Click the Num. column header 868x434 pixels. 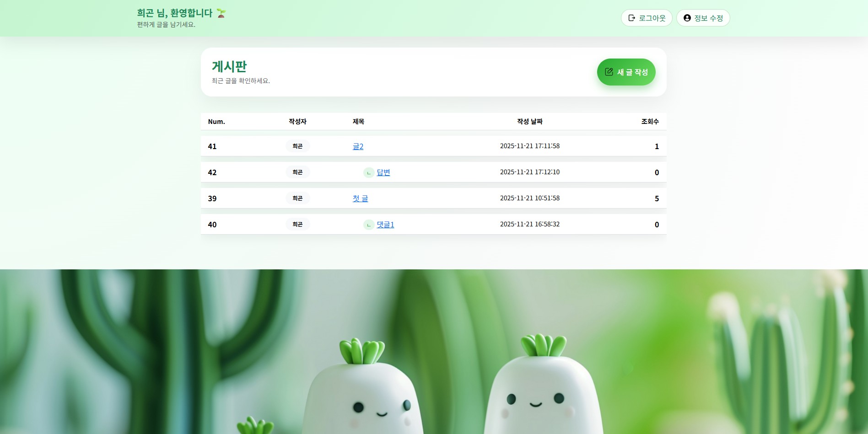tap(216, 122)
